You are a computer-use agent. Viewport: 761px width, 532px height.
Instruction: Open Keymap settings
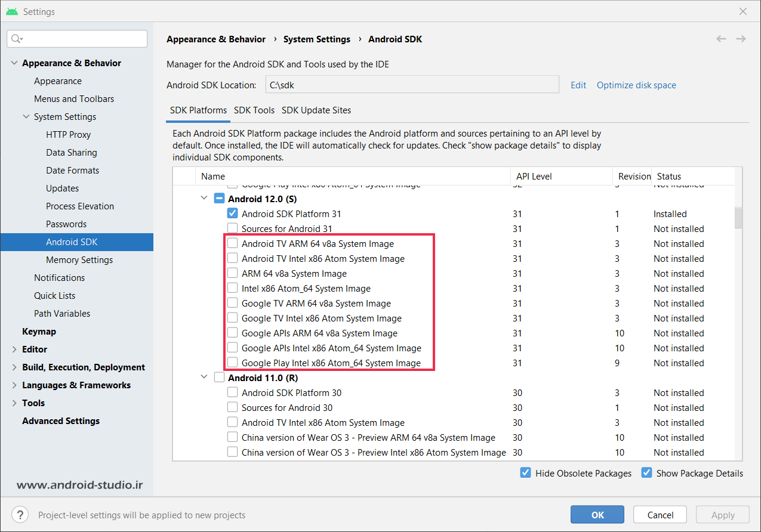[39, 332]
